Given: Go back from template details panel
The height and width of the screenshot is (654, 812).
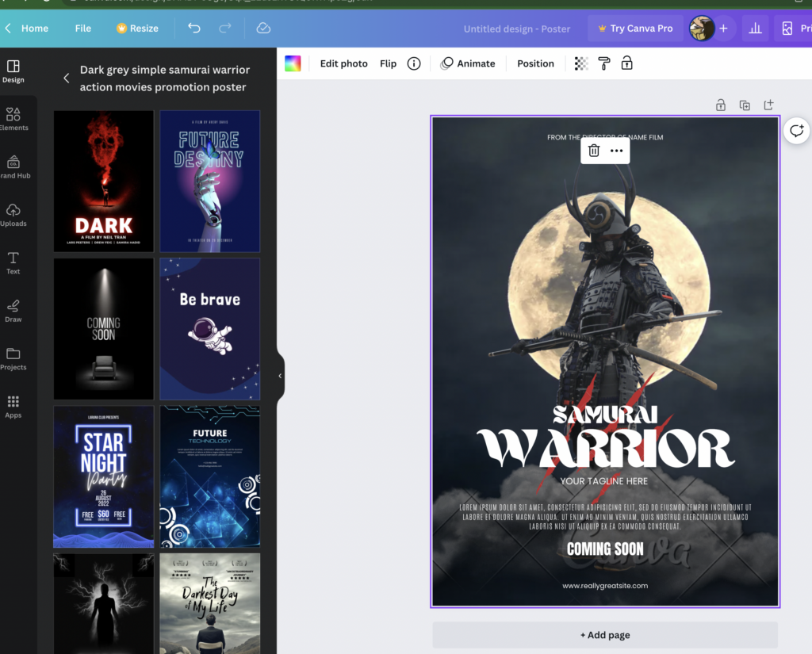Looking at the screenshot, I should (x=66, y=78).
